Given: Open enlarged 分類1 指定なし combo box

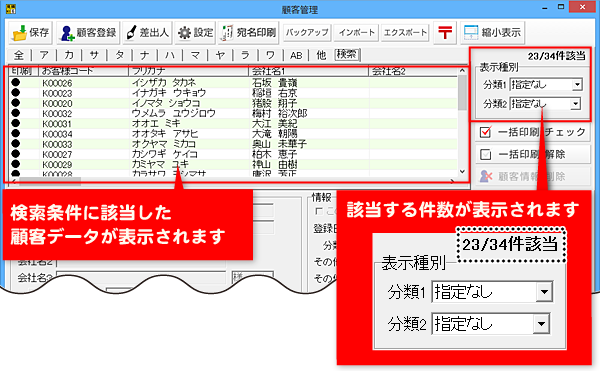Looking at the screenshot, I should [492, 292].
